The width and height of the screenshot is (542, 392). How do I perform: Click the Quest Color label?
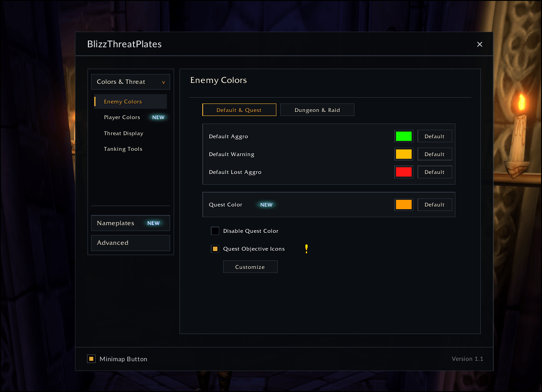[x=225, y=205]
